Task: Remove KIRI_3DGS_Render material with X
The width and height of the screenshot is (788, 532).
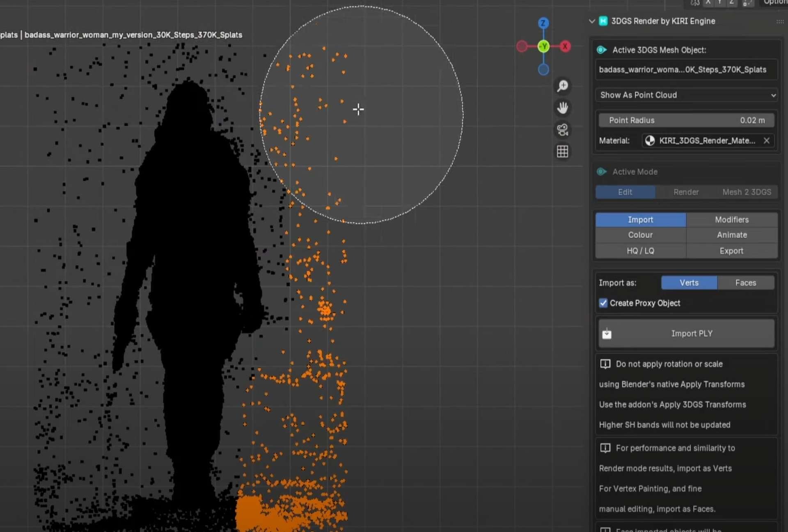Action: [766, 141]
